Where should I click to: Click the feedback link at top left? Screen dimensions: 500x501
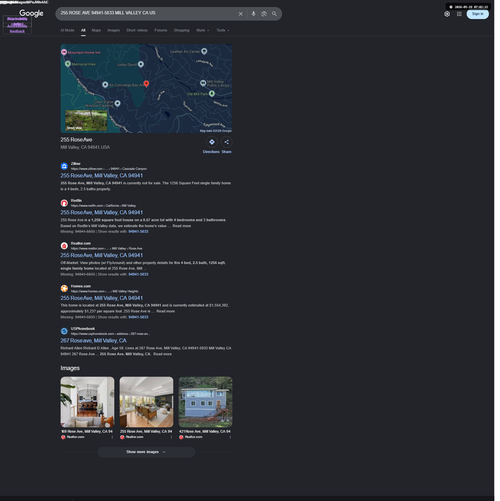pyautogui.click(x=17, y=31)
